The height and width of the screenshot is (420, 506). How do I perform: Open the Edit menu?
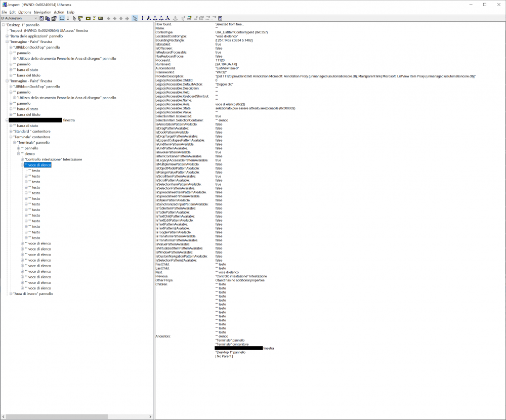13,12
